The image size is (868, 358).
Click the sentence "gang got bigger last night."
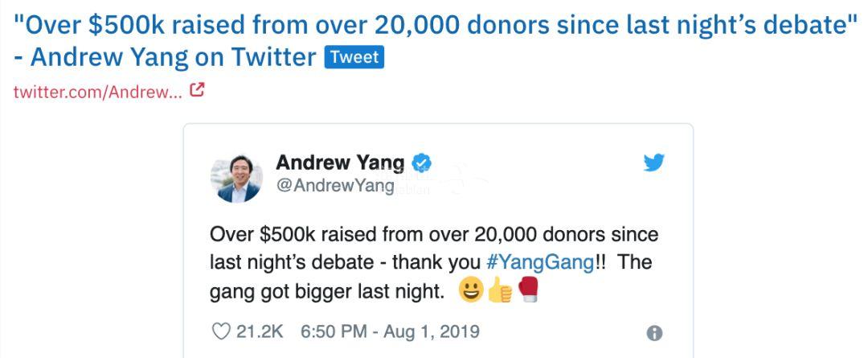click(x=326, y=291)
